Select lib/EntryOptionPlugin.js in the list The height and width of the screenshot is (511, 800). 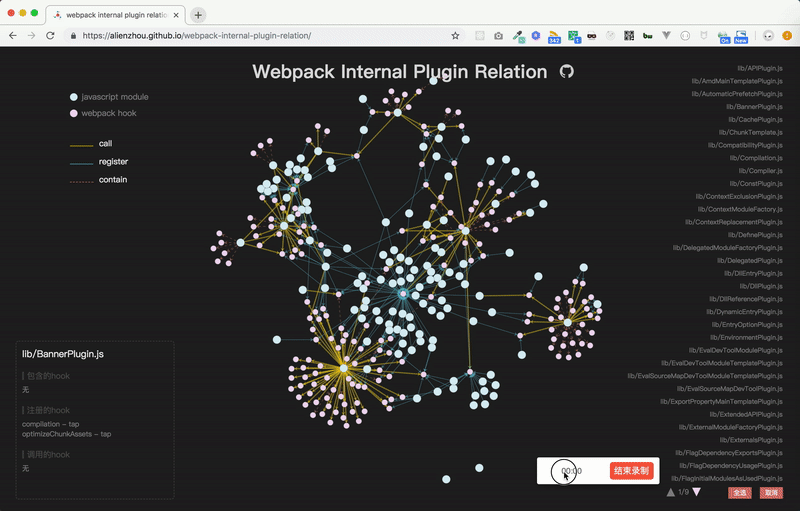(747, 324)
